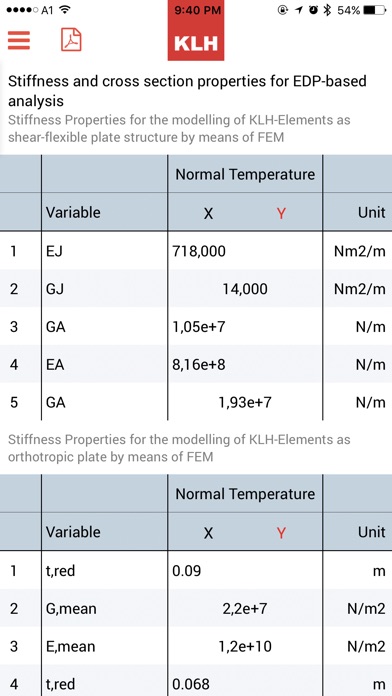The height and width of the screenshot is (696, 392).
Task: Open the hamburger menu
Action: click(x=19, y=40)
